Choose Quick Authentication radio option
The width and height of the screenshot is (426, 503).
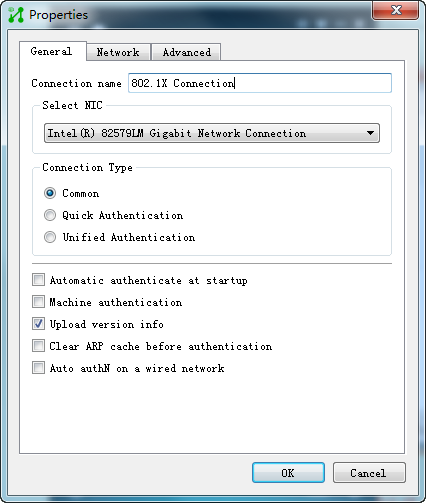pos(50,215)
